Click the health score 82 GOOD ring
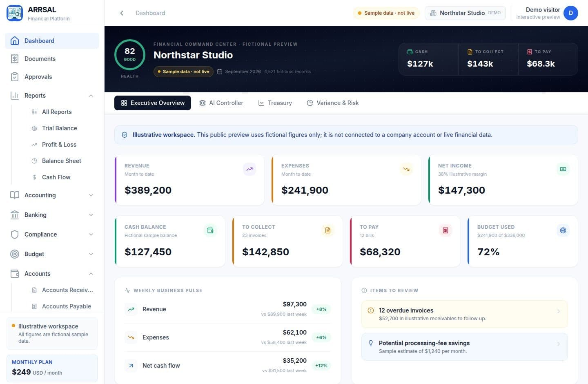Viewport: 588px width, 384px height. (130, 55)
